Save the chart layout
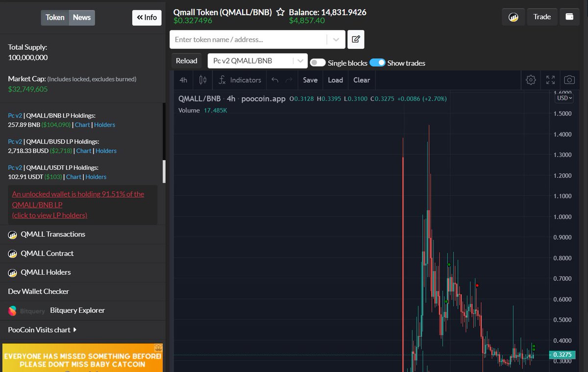 310,80
